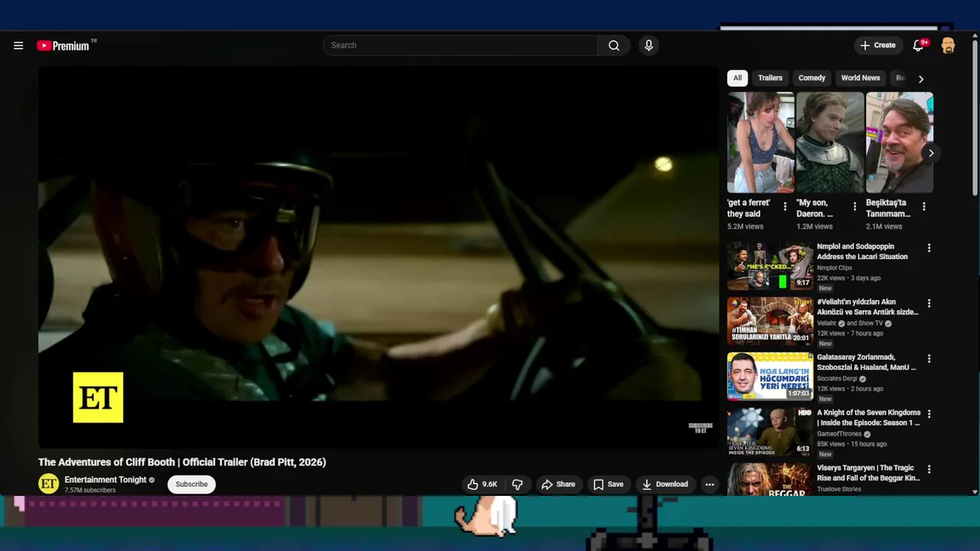
Task: Open the Beşiktaş'ta Tanınmam short thumbnail
Action: tap(900, 142)
